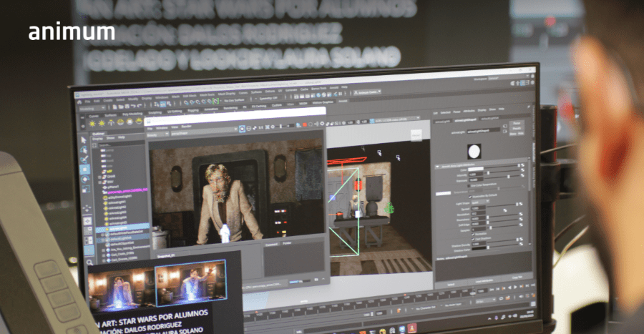Click the red stop render icon
644x334 pixels.
click(x=304, y=124)
